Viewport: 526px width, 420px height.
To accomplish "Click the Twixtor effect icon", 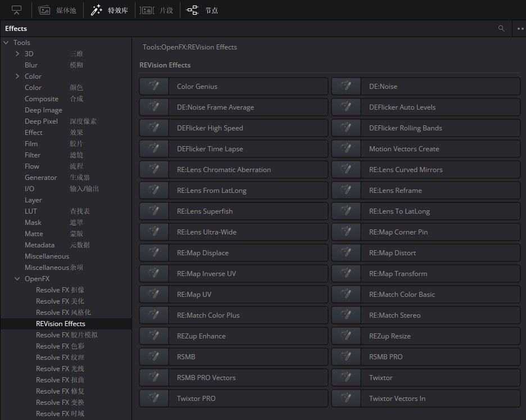I will (x=346, y=378).
